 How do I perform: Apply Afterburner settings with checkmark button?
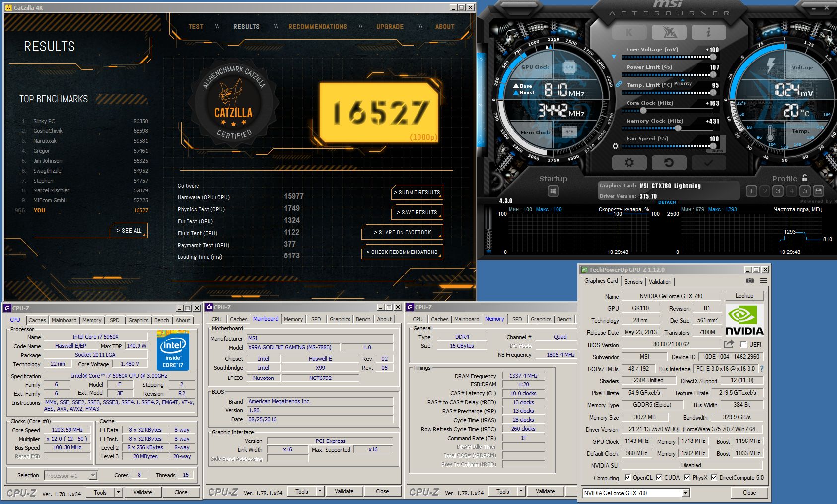coord(708,163)
